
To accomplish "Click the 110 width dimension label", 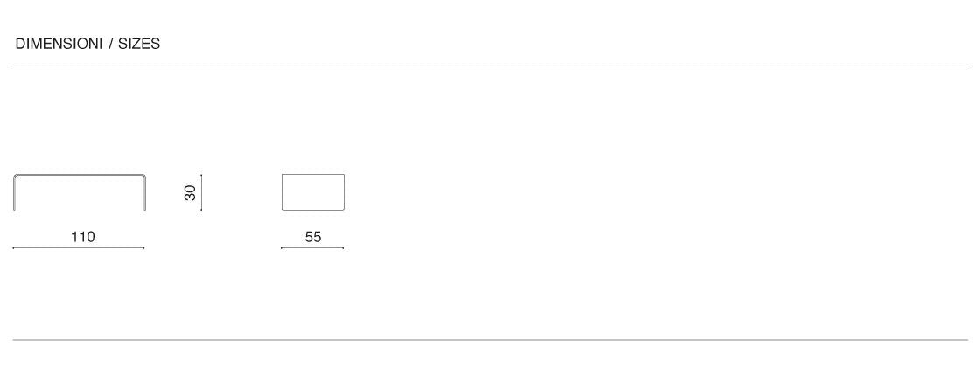I will [82, 237].
